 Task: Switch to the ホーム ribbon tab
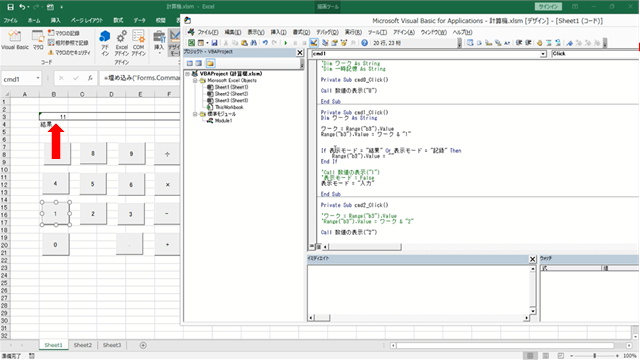[x=34, y=20]
